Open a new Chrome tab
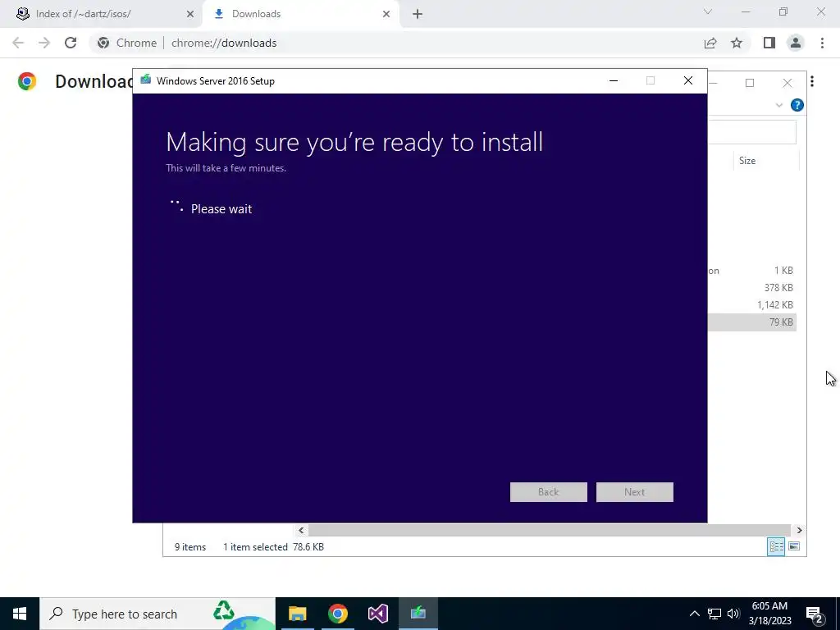This screenshot has width=840, height=630. [x=418, y=14]
